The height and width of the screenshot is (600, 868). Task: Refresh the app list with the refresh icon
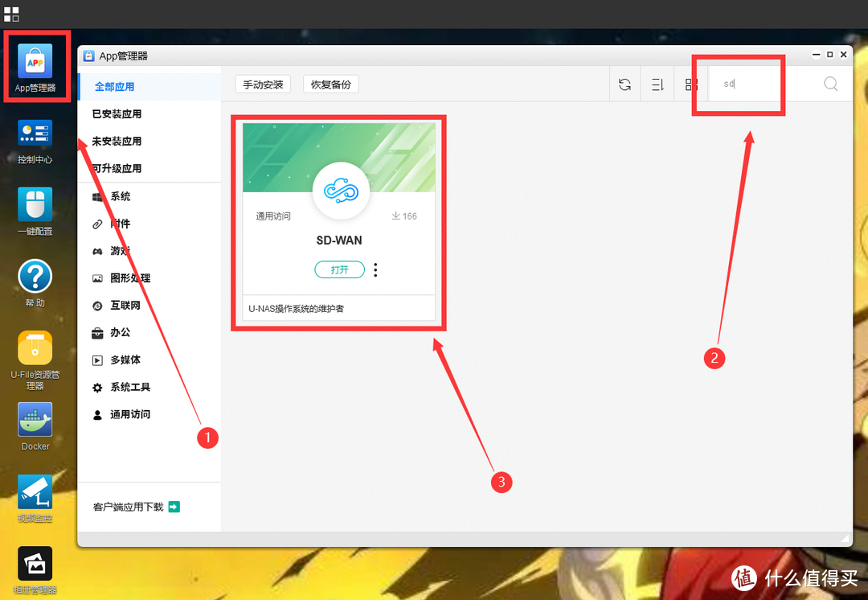[x=625, y=84]
